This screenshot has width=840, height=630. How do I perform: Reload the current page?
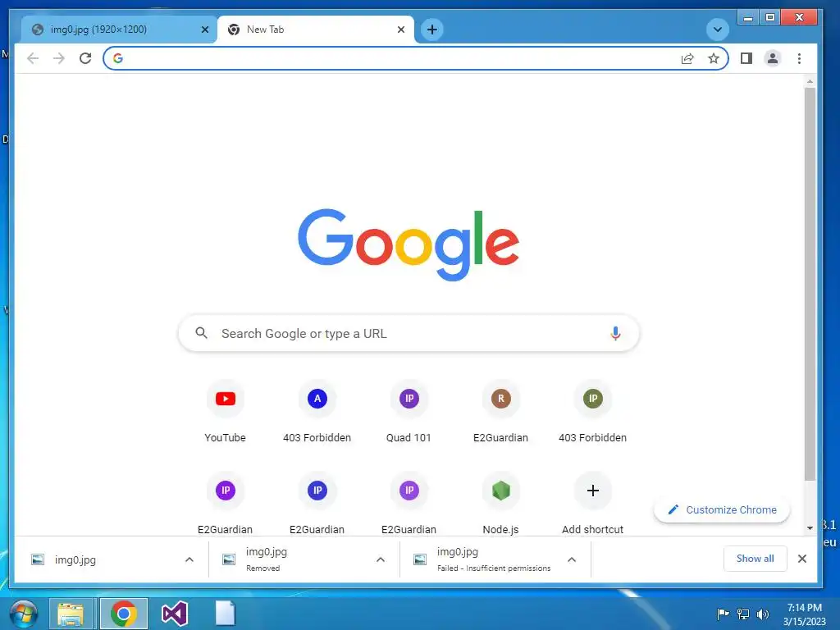tap(85, 58)
